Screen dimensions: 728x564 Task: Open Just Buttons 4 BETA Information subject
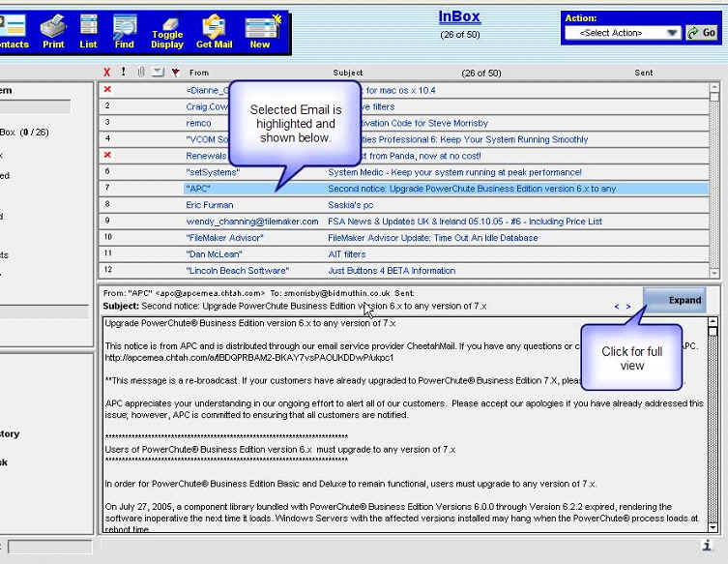click(x=392, y=270)
